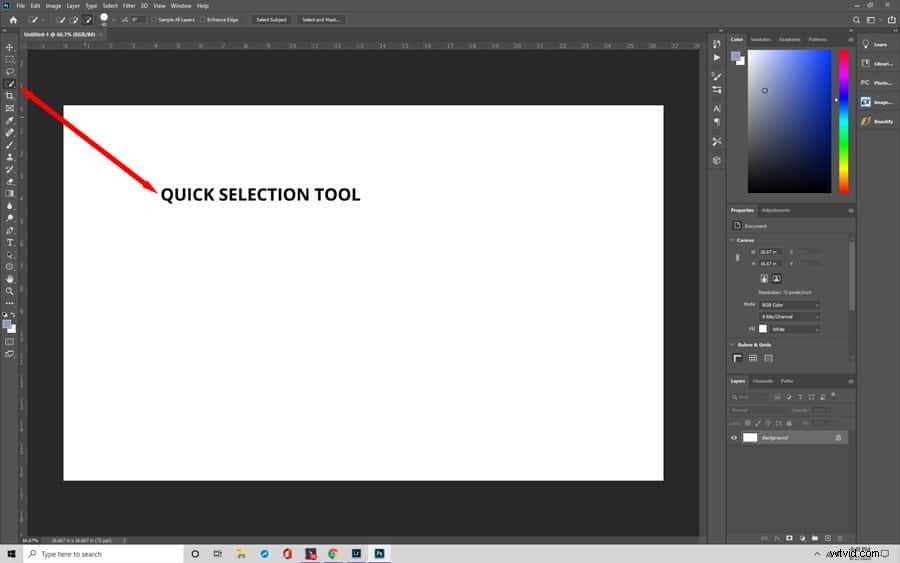Screen dimensions: 900x563
Task: Switch to the Adjustments tab
Action: click(x=775, y=210)
